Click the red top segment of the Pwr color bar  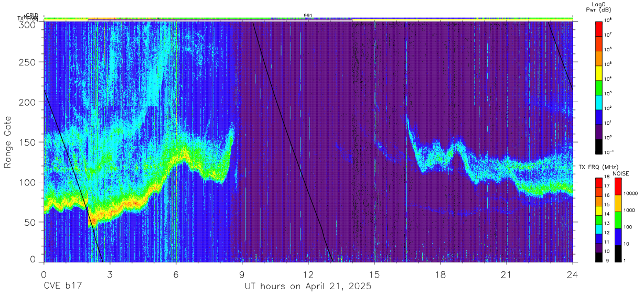coord(599,28)
